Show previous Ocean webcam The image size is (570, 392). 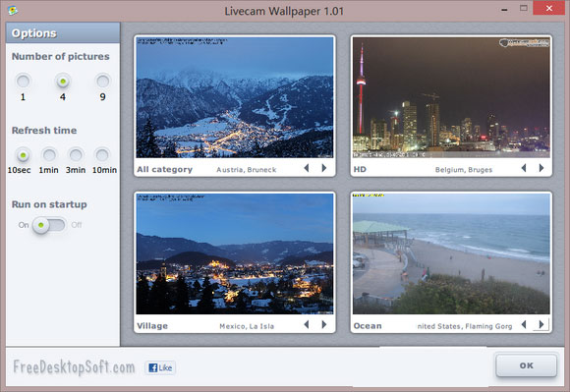coord(524,324)
